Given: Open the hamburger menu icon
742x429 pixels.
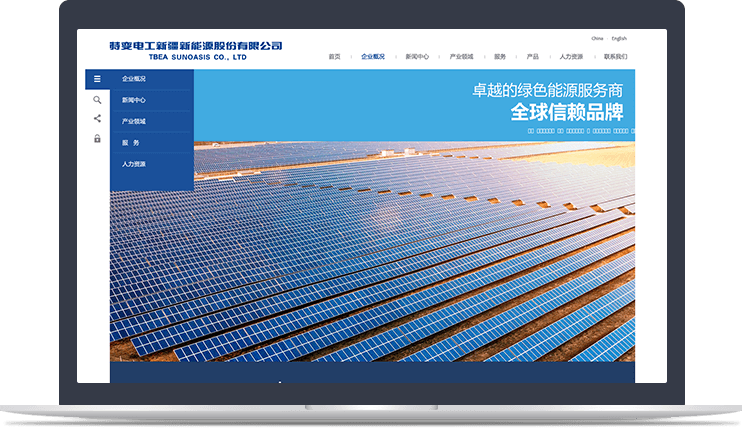Looking at the screenshot, I should 97,79.
